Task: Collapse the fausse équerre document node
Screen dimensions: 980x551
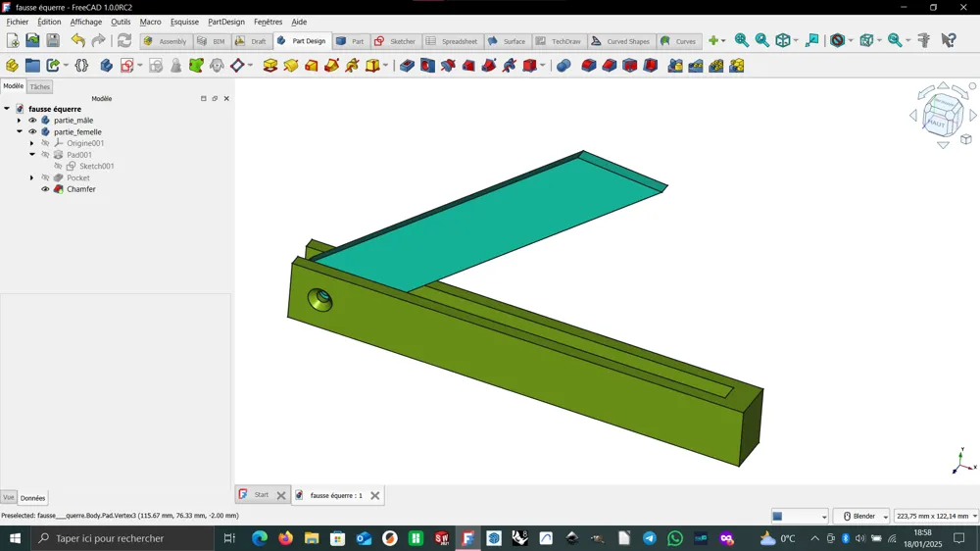Action: coord(7,109)
